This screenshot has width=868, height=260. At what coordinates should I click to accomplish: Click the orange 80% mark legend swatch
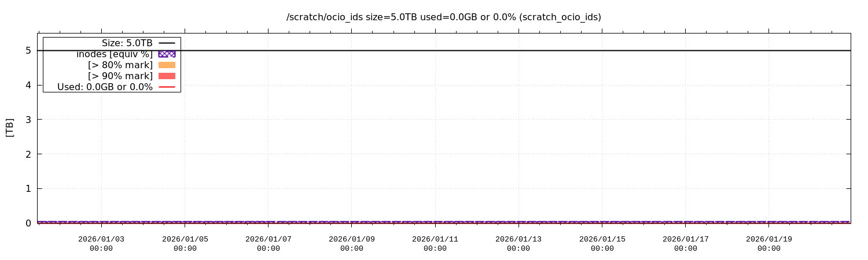167,65
